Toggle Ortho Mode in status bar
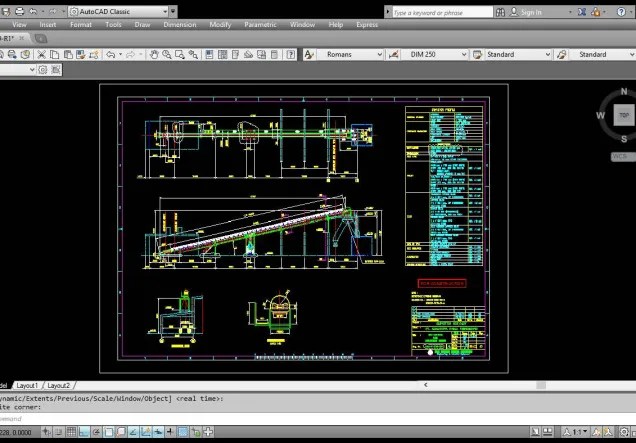The height and width of the screenshot is (443, 636). click(x=84, y=432)
